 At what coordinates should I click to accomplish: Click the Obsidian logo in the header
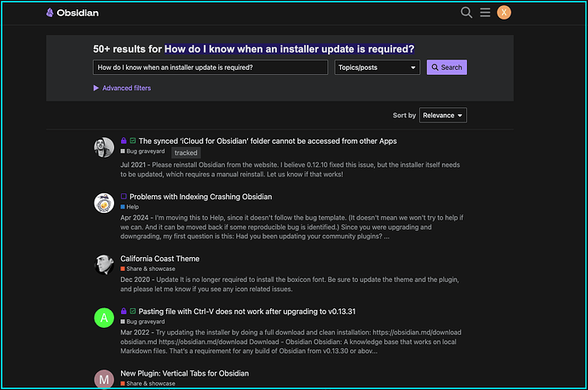(72, 13)
